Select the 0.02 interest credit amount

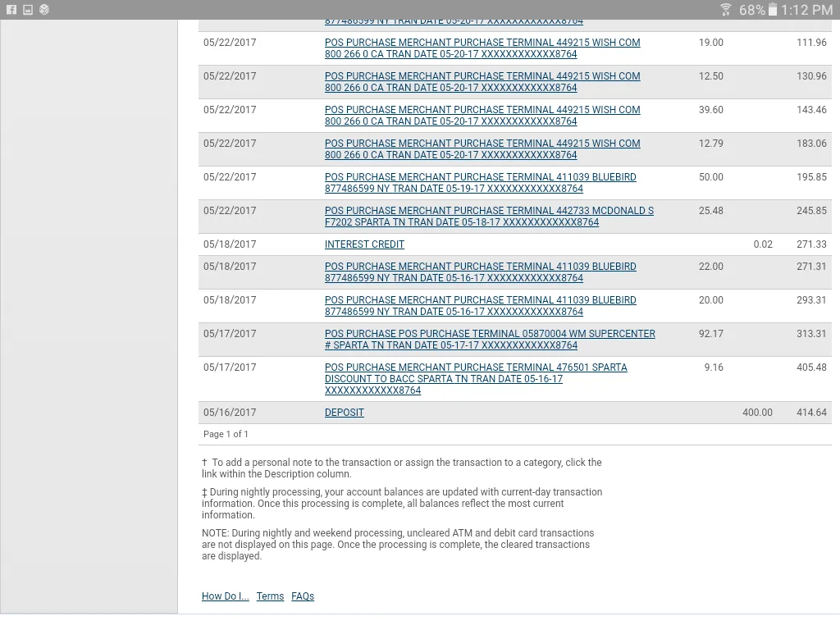pyautogui.click(x=763, y=244)
